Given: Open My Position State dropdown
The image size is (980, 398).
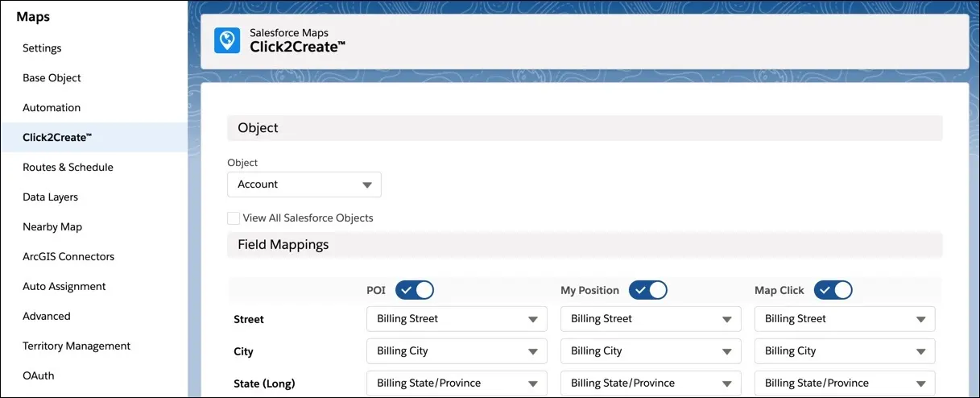Looking at the screenshot, I should [x=651, y=383].
